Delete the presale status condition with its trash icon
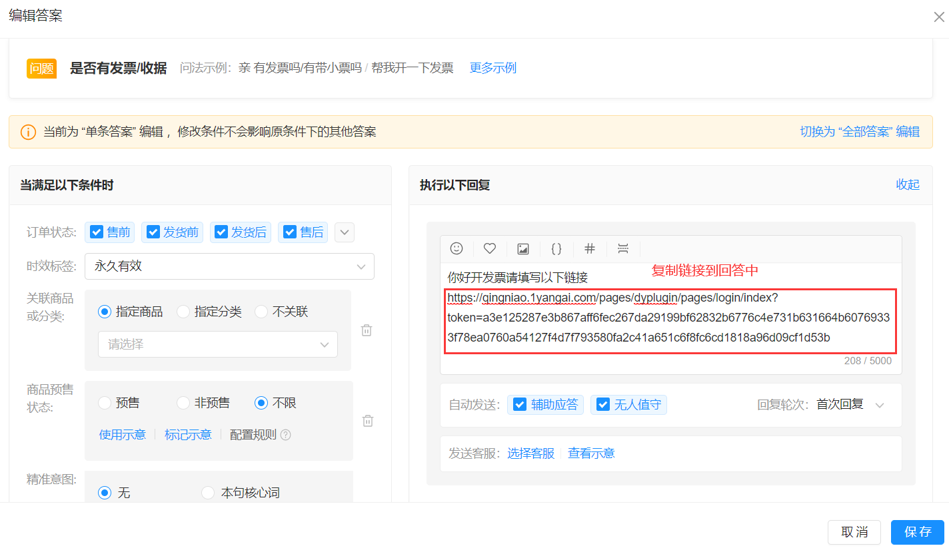The width and height of the screenshot is (949, 560). pos(368,421)
